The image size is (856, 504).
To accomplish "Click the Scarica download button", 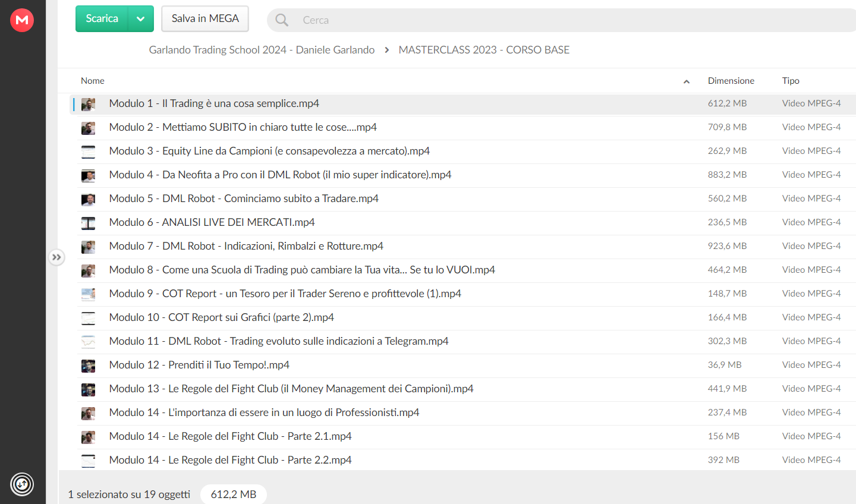I will click(102, 19).
